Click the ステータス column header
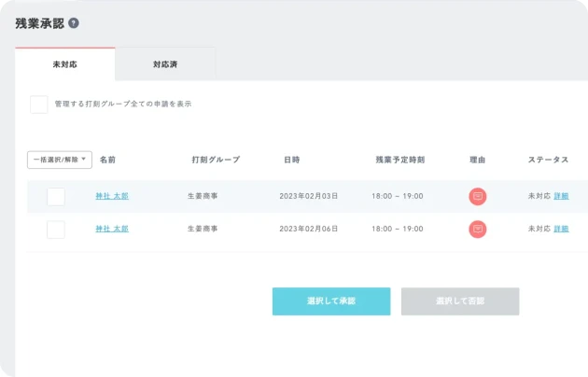Image resolution: width=588 pixels, height=377 pixels. [548, 160]
